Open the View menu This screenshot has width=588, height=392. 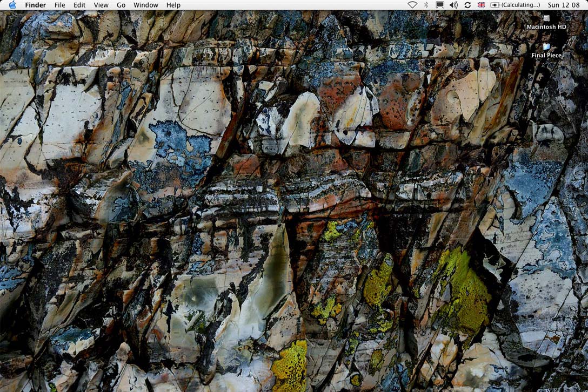tap(101, 5)
